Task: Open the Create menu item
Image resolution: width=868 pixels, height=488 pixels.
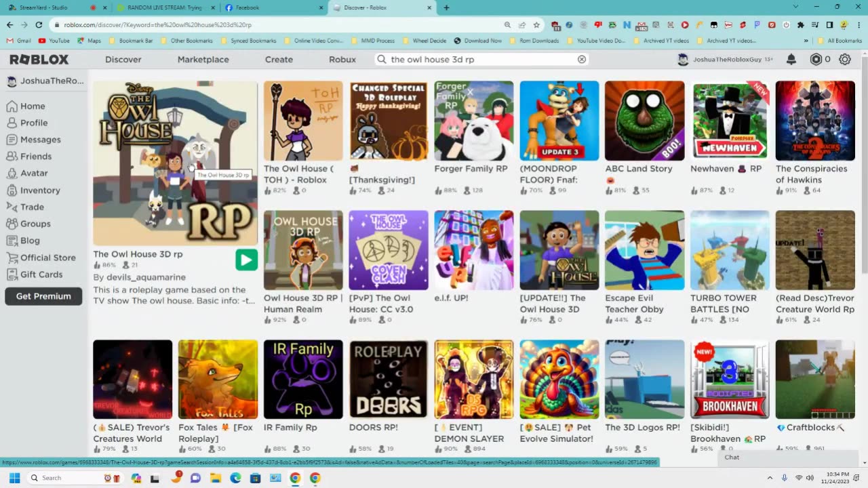Action: point(279,60)
